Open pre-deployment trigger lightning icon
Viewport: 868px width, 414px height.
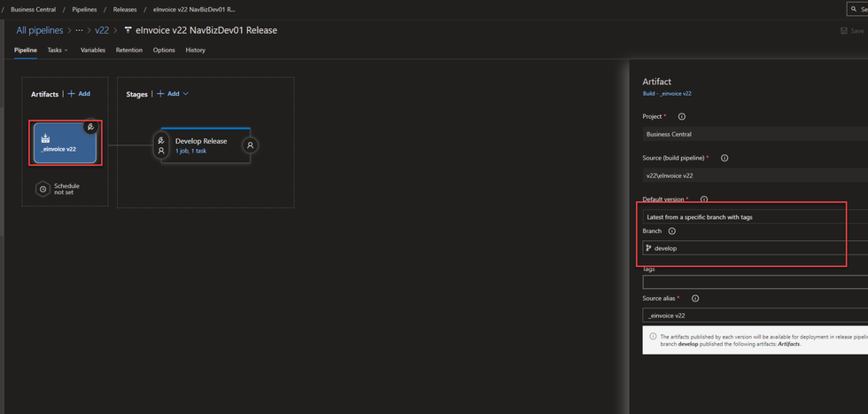point(161,141)
